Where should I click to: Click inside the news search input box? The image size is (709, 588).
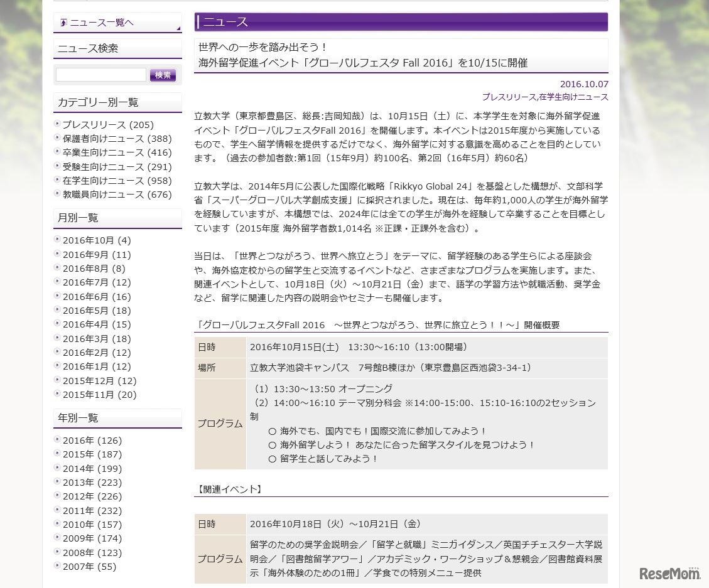coord(100,74)
